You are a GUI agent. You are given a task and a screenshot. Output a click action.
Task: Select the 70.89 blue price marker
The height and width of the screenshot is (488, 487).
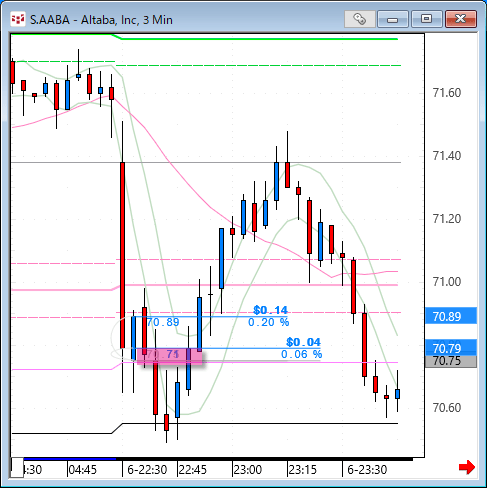tap(451, 316)
